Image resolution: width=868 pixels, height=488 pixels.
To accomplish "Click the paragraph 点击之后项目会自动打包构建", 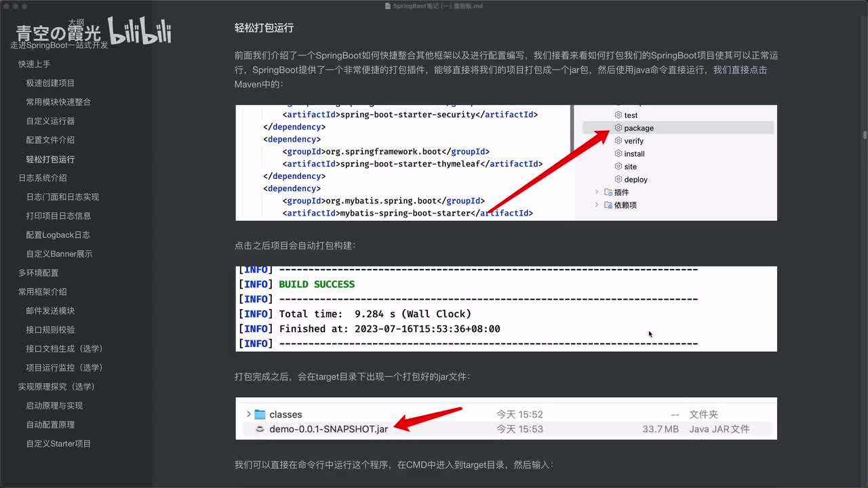I will pyautogui.click(x=295, y=245).
